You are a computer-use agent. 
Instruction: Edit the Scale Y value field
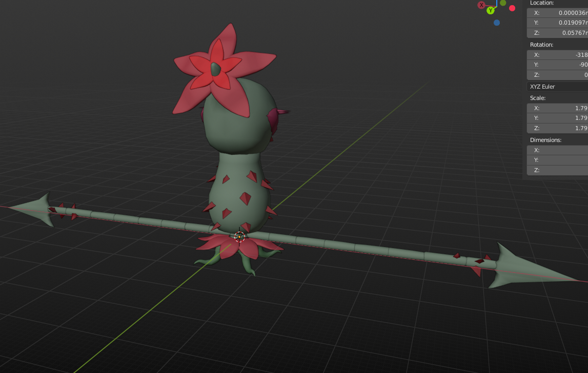tap(557, 118)
